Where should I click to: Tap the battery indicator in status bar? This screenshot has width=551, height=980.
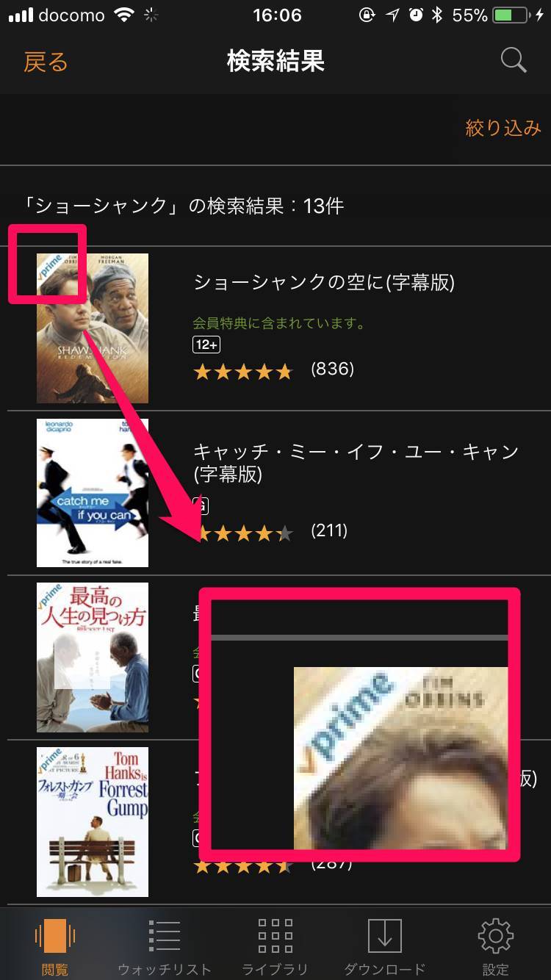514,15
